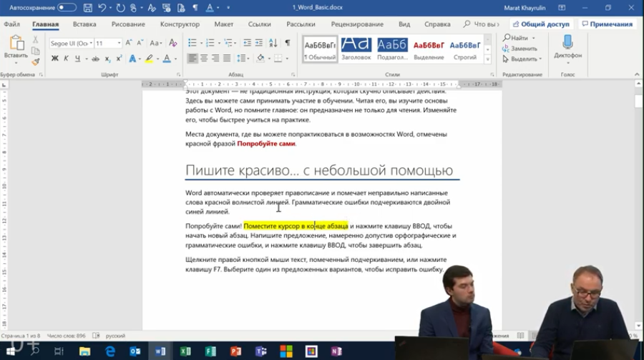Open the Change Case Аа dropdown

click(156, 43)
